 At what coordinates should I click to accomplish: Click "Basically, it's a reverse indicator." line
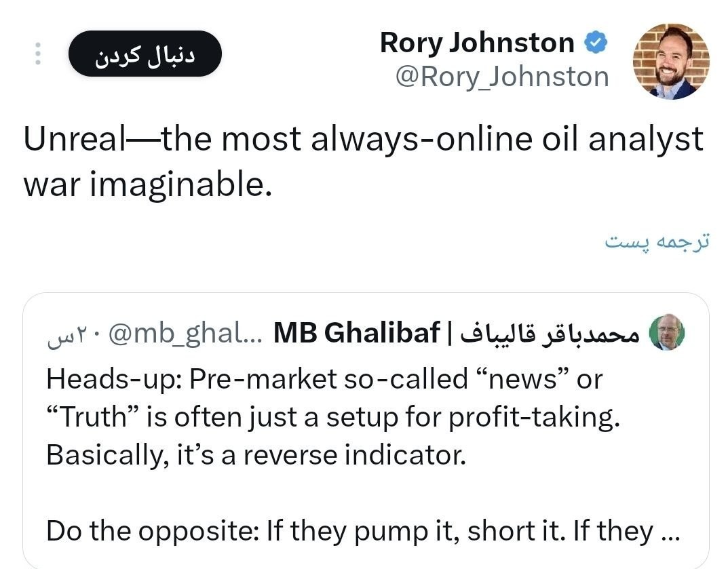256,455
